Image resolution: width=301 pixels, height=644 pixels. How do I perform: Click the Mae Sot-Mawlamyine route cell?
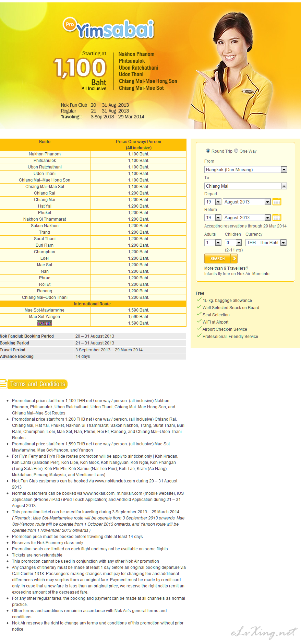[x=45, y=310]
